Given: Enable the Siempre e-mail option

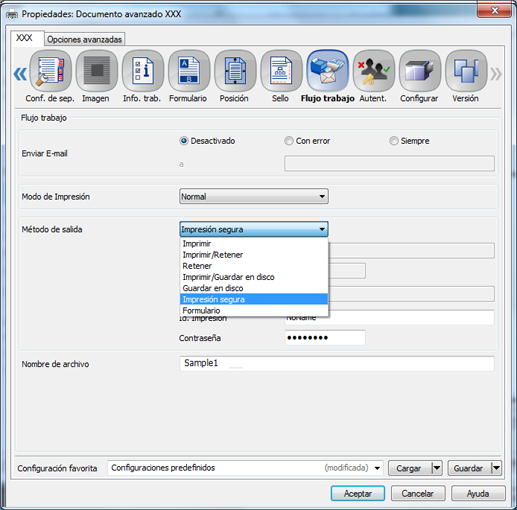Looking at the screenshot, I should pos(394,141).
